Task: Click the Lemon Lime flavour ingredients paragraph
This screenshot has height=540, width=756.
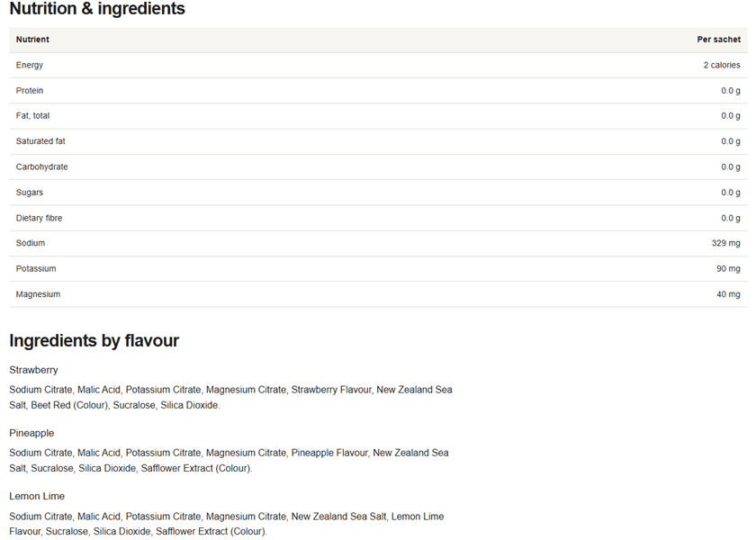Action: (x=227, y=524)
